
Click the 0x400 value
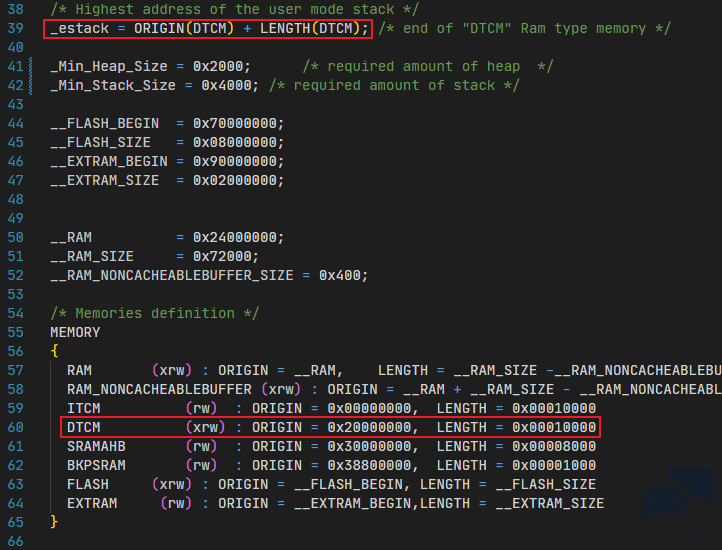click(x=339, y=275)
